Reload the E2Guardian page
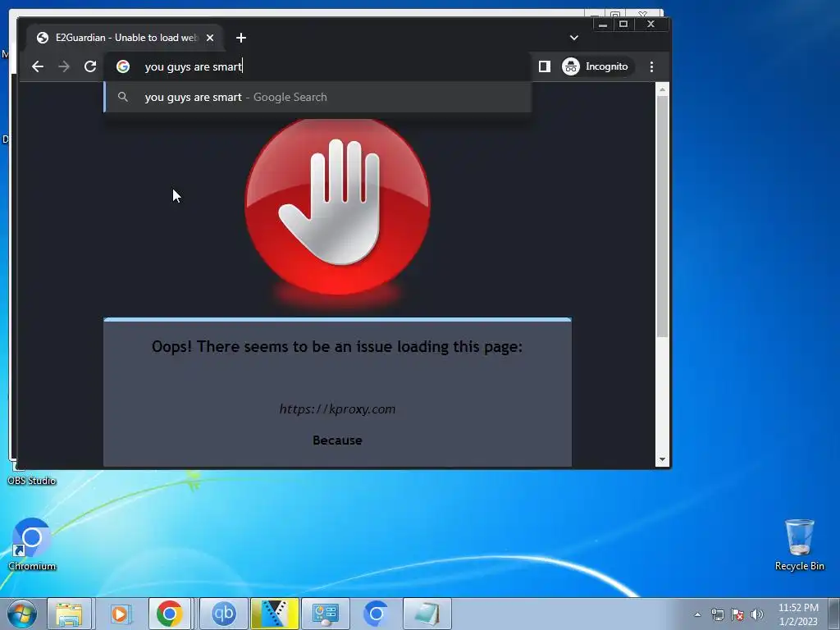840x630 pixels. [x=90, y=66]
